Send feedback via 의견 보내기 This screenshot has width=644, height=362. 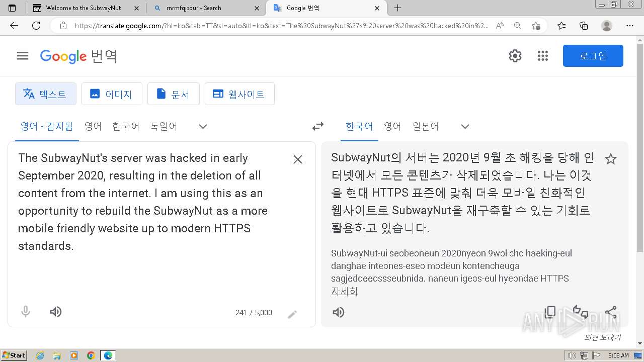pyautogui.click(x=602, y=337)
